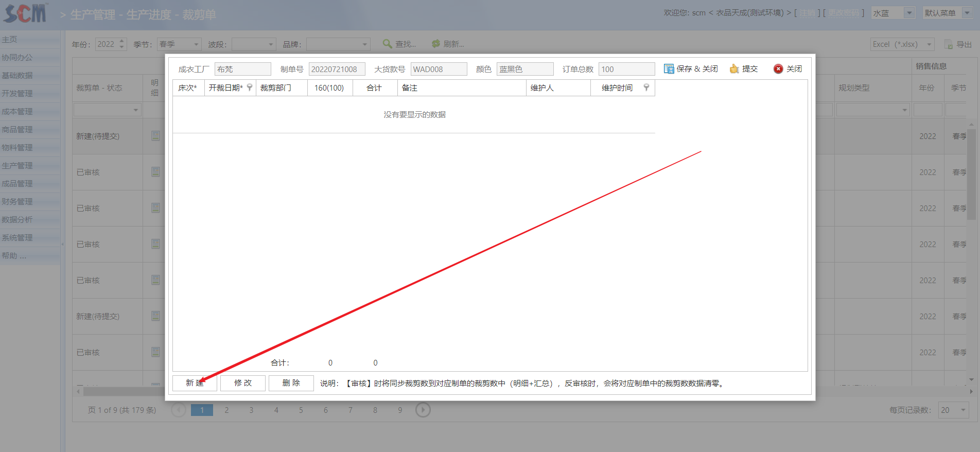
Task: Click the red Close icon in dialog
Action: 778,69
